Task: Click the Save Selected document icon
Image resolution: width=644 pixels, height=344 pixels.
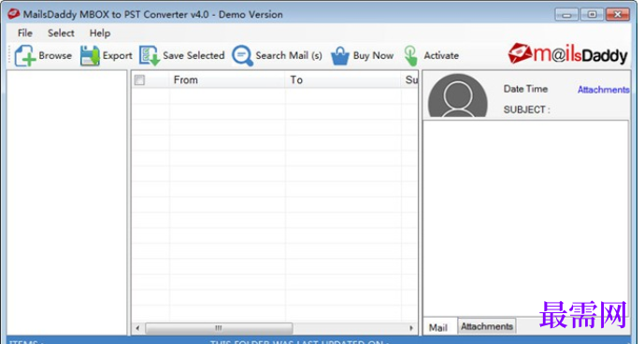Action: 150,55
